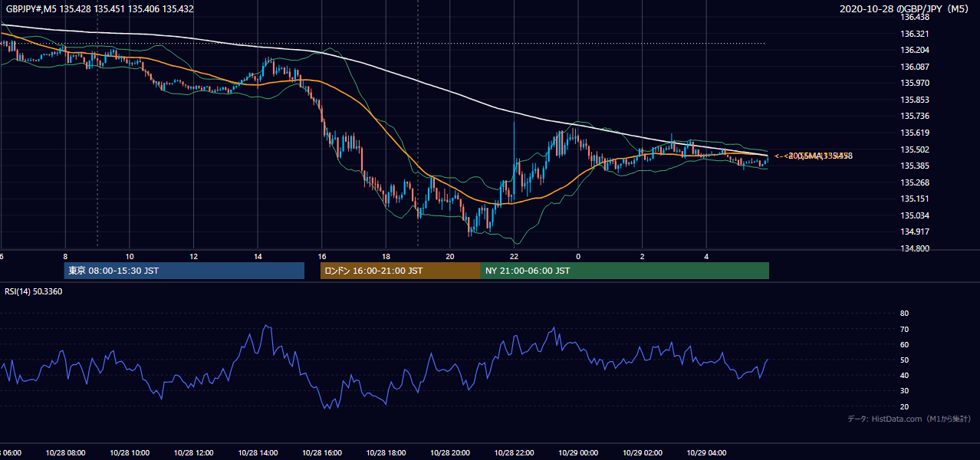
Task: Click the 10/28 12:00 date label
Action: point(194,453)
